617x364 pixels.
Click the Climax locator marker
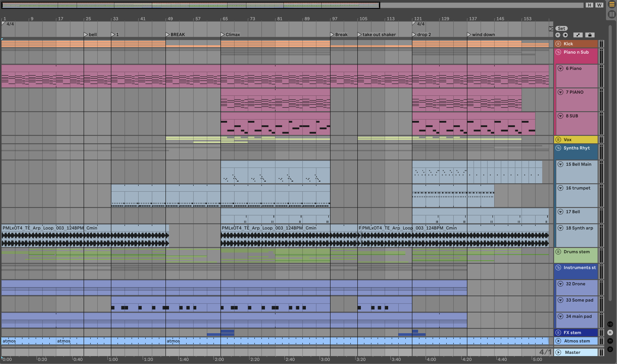222,35
